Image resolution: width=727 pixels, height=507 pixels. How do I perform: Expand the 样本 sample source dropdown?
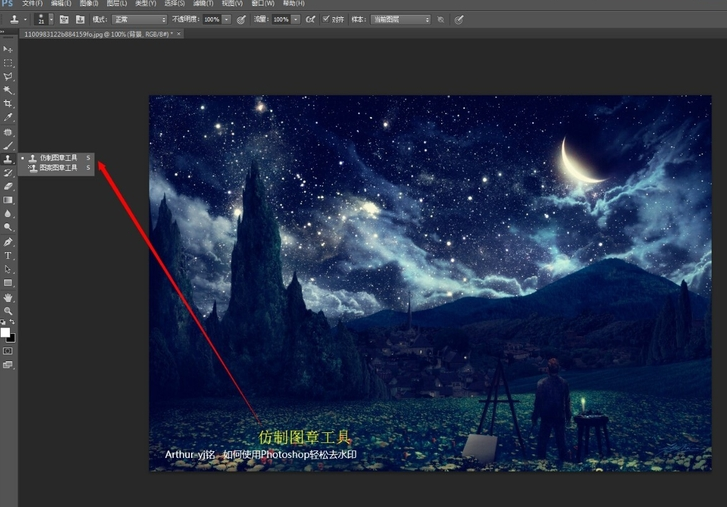point(400,19)
